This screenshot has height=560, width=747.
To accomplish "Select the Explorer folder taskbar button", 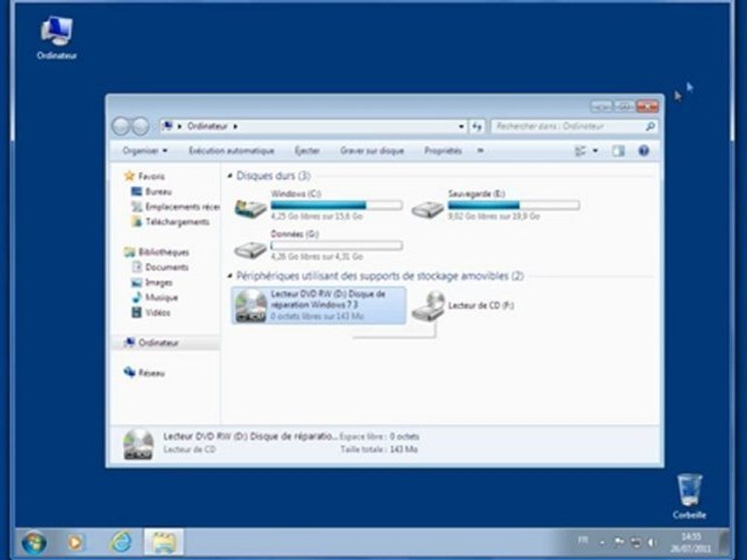I will pyautogui.click(x=163, y=543).
